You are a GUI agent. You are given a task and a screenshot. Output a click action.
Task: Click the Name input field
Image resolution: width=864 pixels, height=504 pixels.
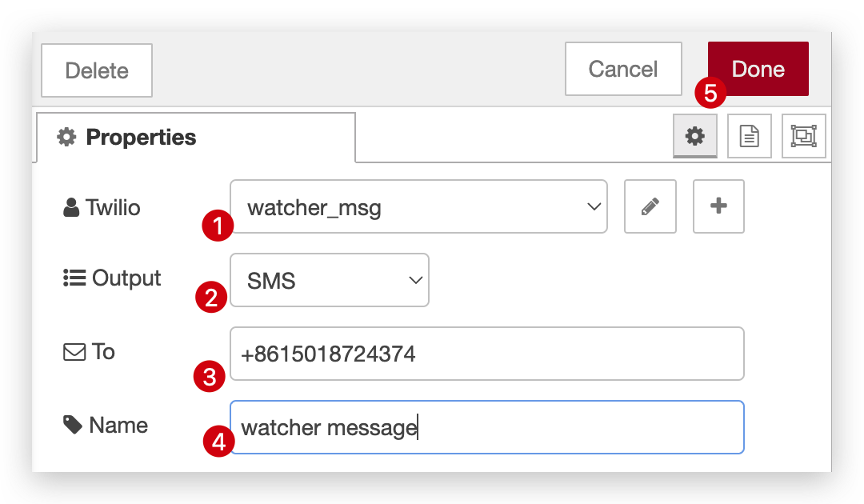click(487, 427)
